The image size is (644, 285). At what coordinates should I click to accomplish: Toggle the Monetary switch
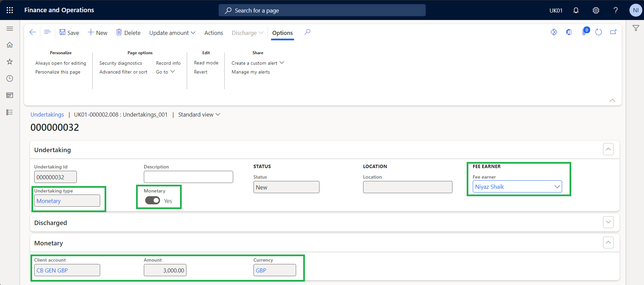coord(153,201)
